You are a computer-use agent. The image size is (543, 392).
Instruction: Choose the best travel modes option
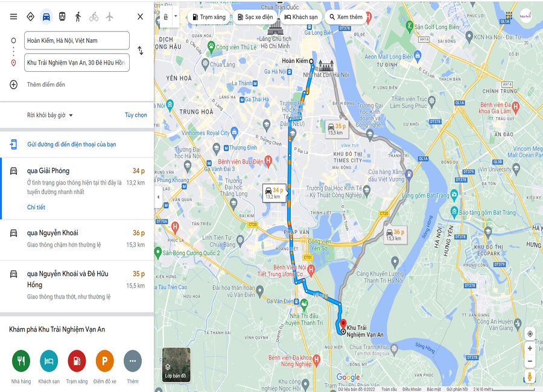[31, 17]
